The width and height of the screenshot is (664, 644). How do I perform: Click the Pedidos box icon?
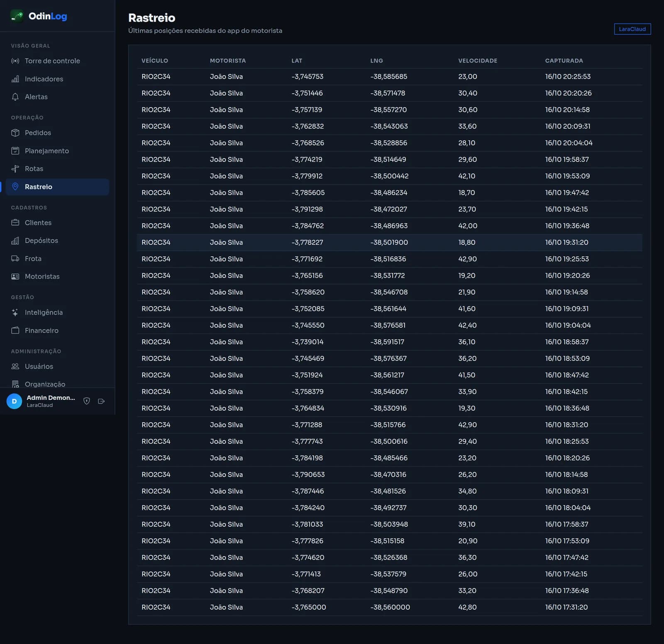pyautogui.click(x=15, y=133)
